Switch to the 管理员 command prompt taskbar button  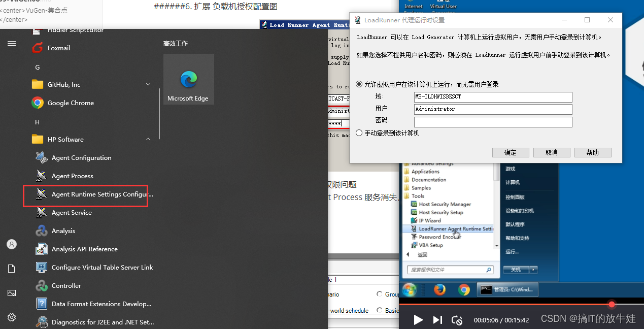point(507,289)
